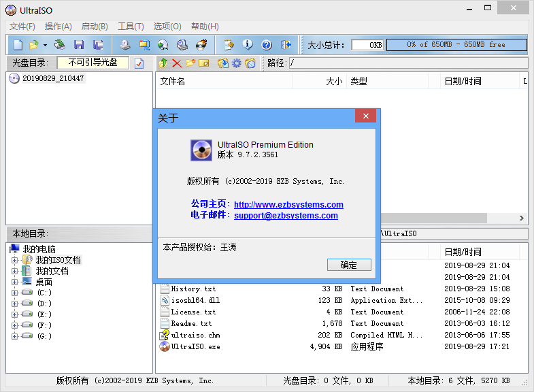Click the blue info bubble toolbar icon
Image resolution: width=534 pixels, height=392 pixels.
tap(248, 45)
